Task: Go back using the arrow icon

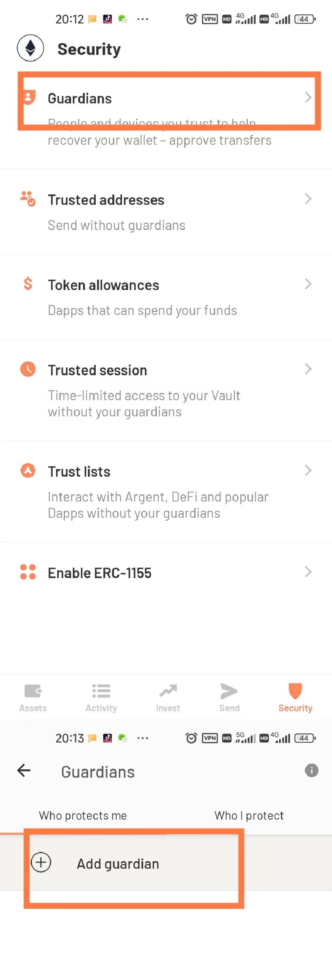Action: point(24,770)
